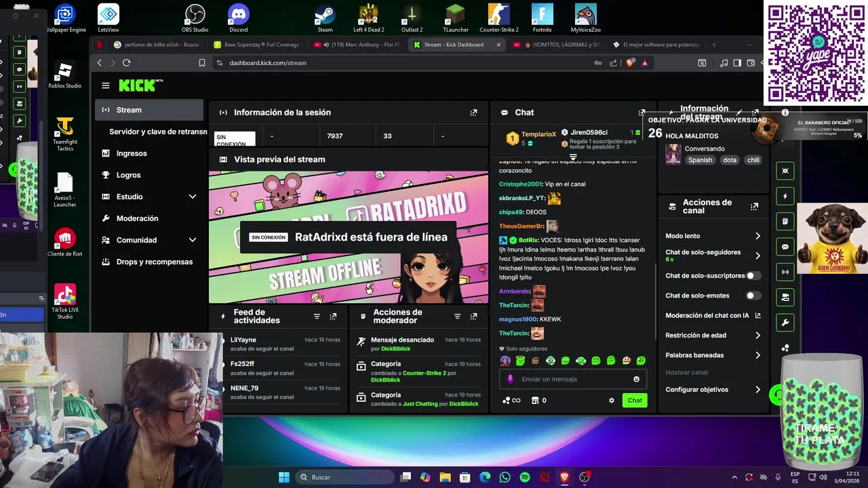Select Stream in the sidebar
This screenshot has height=488, width=868.
pos(149,110)
